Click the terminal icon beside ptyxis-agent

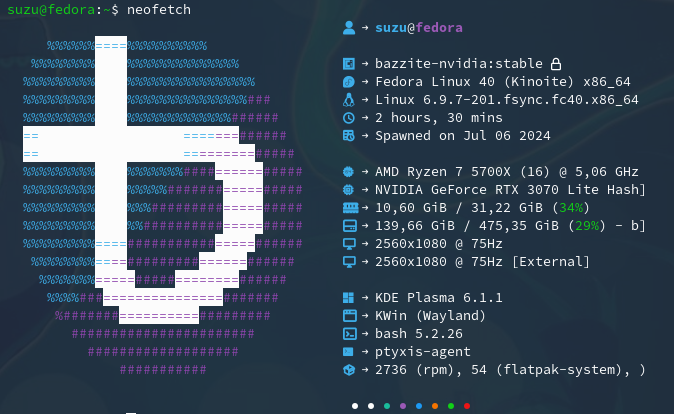(x=348, y=352)
